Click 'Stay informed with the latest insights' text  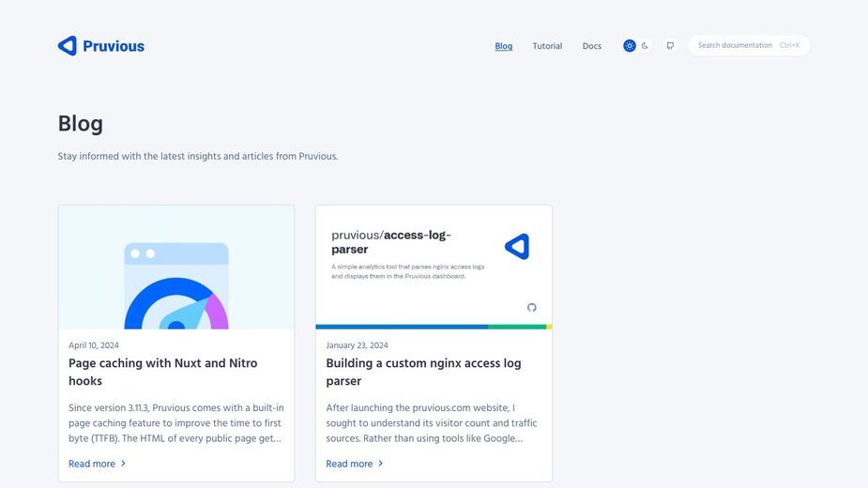point(198,156)
